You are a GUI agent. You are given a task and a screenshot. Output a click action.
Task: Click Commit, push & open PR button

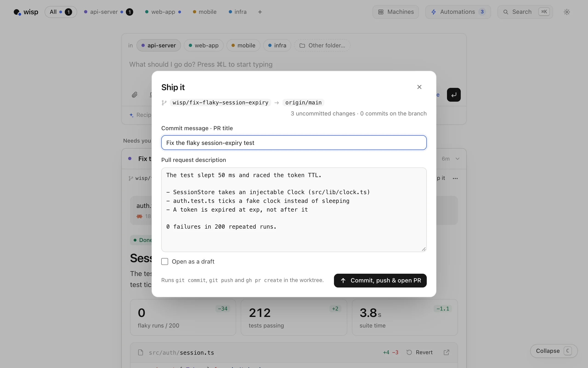tap(380, 280)
